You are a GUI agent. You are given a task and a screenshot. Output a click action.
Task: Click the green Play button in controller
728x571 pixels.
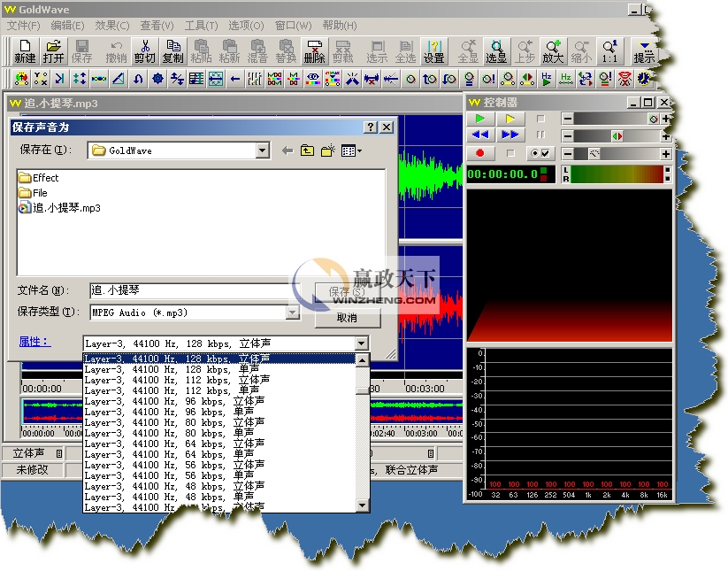pos(480,119)
